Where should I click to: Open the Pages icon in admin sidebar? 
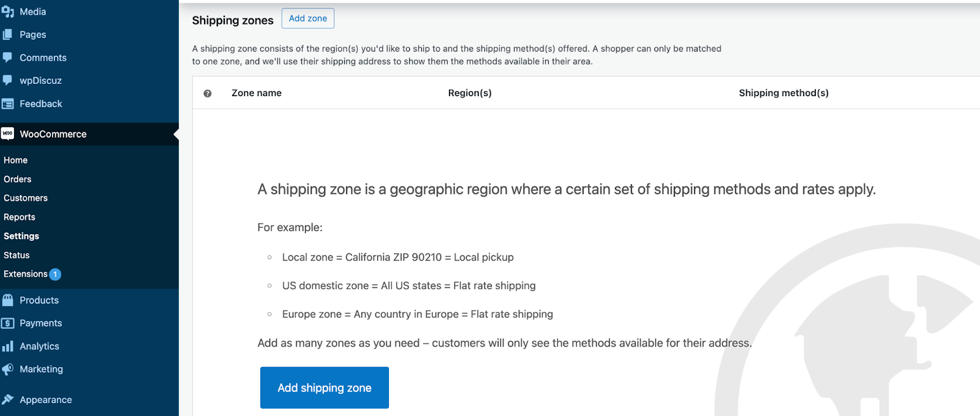(x=8, y=34)
